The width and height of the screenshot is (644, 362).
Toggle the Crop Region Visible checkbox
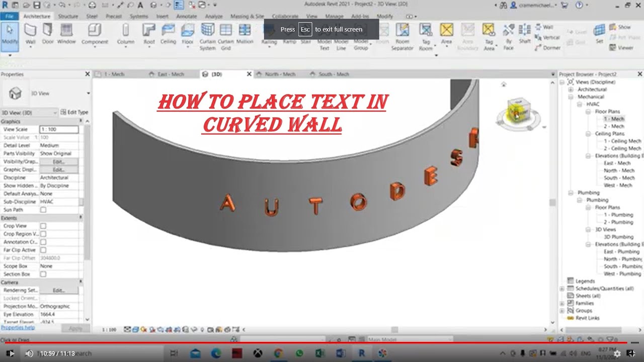pyautogui.click(x=43, y=234)
